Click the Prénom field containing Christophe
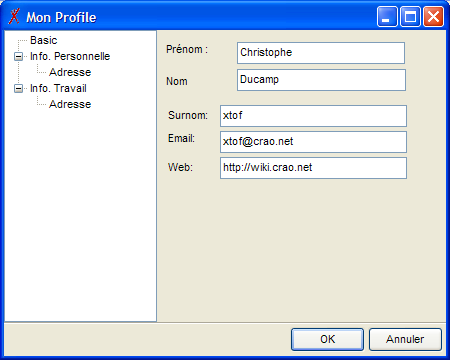The height and width of the screenshot is (360, 450). [x=321, y=53]
